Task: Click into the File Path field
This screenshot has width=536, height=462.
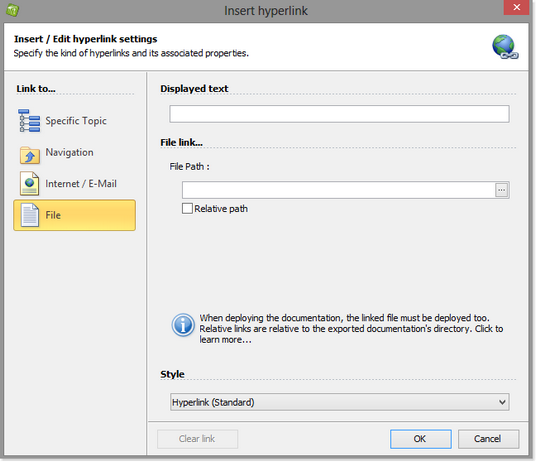Action: coord(338,190)
